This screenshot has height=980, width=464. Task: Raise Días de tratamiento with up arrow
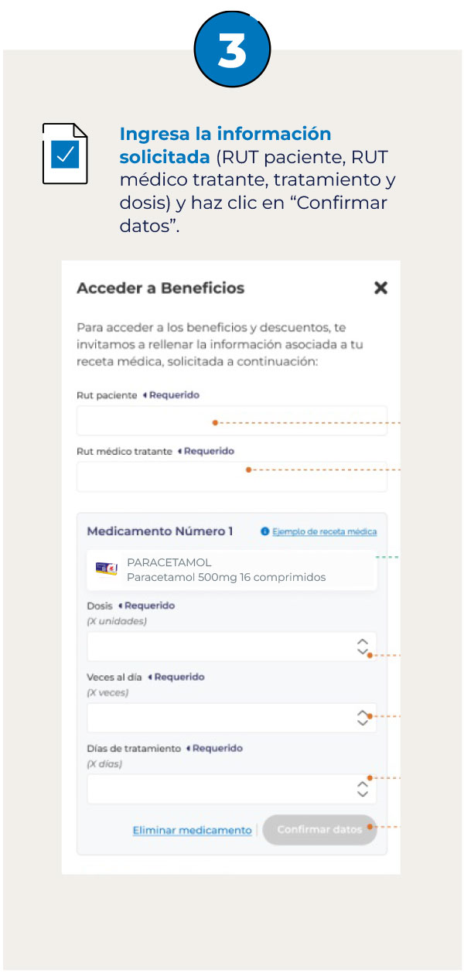click(362, 784)
